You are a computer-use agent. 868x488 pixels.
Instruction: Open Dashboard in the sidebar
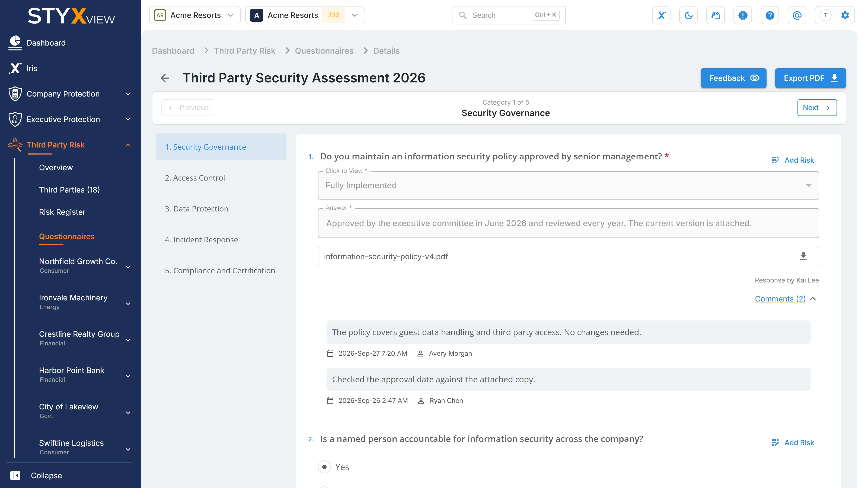[46, 43]
